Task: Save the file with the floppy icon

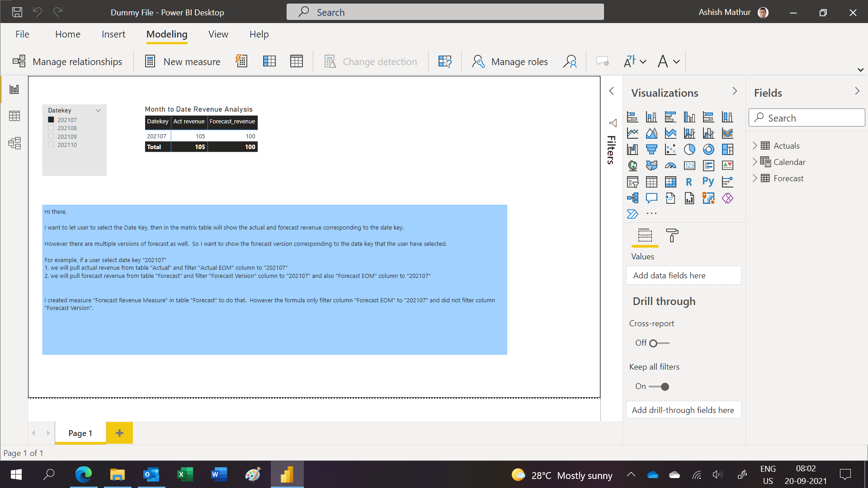Action: [x=17, y=12]
